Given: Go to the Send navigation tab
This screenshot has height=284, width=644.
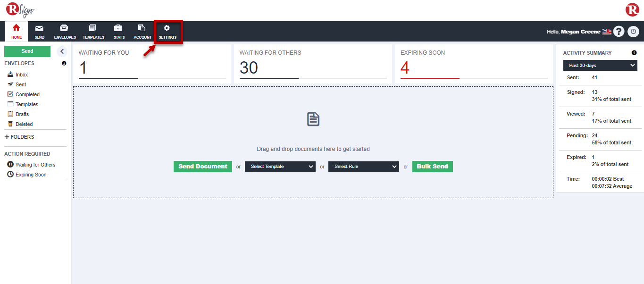Looking at the screenshot, I should [40, 31].
